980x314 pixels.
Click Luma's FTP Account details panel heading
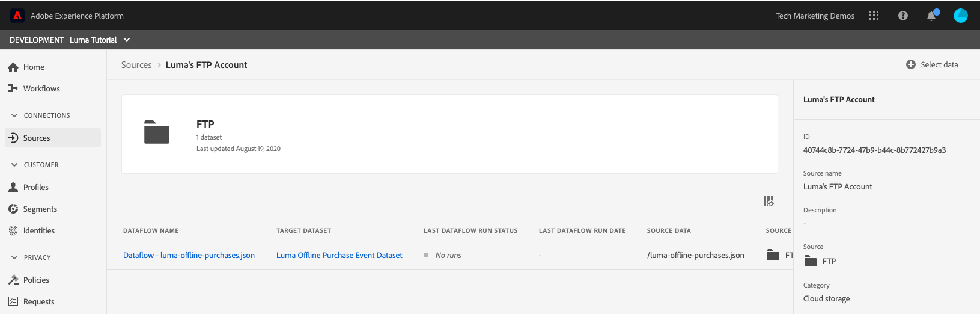[839, 99]
